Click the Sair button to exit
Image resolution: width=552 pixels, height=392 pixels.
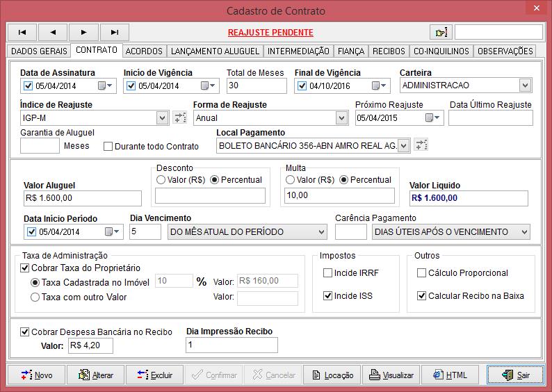point(515,375)
